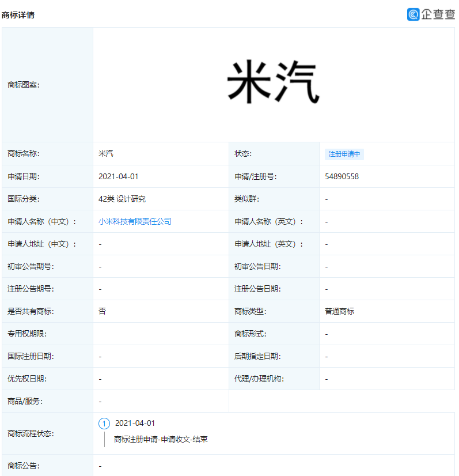Click the 普通商标 trademark type value
The height and width of the screenshot is (476, 459).
(339, 311)
